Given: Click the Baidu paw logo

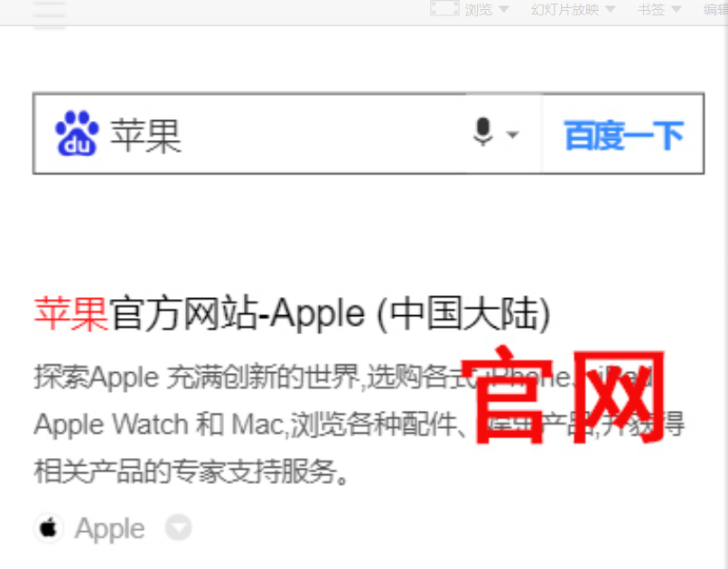Looking at the screenshot, I should point(77,134).
